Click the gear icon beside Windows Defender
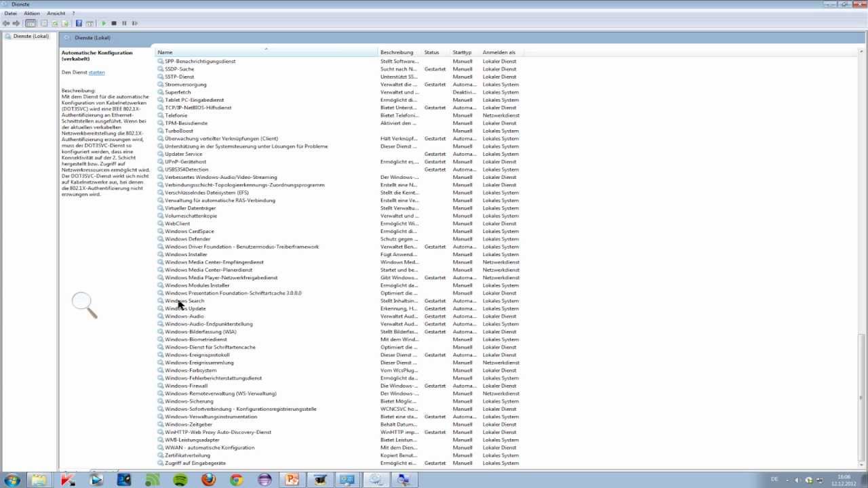868x488 pixels. [x=161, y=239]
